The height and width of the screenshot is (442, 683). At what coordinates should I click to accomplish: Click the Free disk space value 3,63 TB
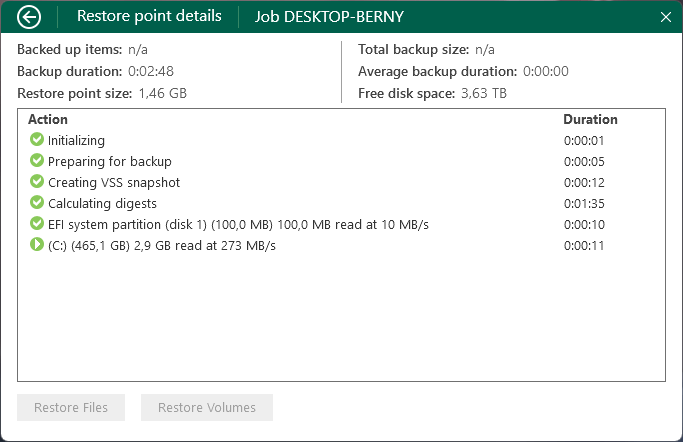pos(484,93)
